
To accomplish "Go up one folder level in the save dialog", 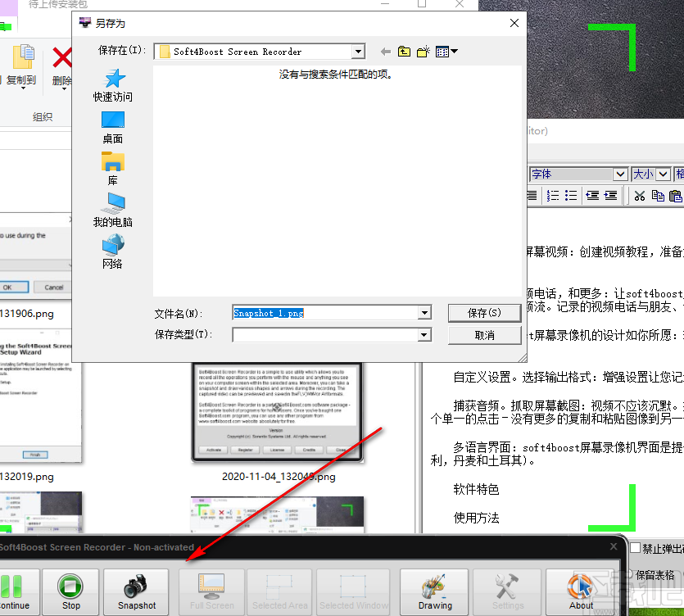I will coord(404,51).
